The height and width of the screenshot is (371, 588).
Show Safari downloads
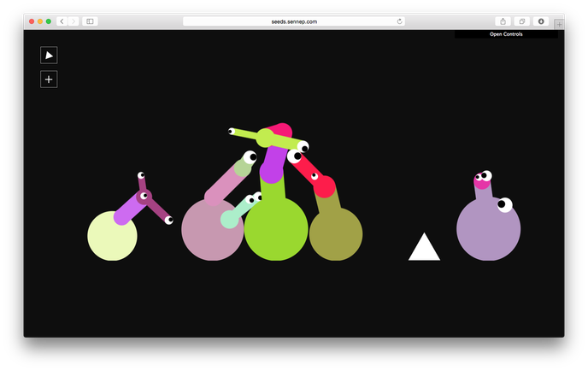point(541,21)
